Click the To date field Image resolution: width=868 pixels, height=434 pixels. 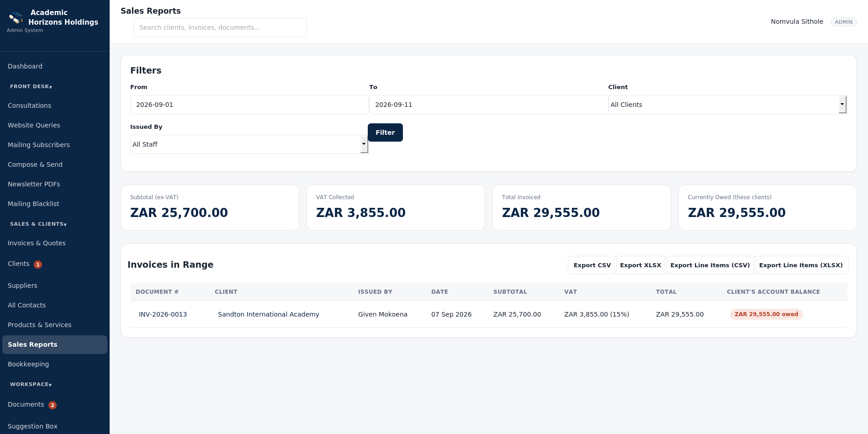488,105
